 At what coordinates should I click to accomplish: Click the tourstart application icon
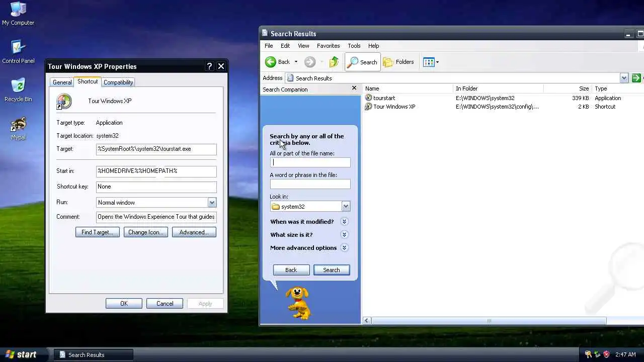(368, 98)
